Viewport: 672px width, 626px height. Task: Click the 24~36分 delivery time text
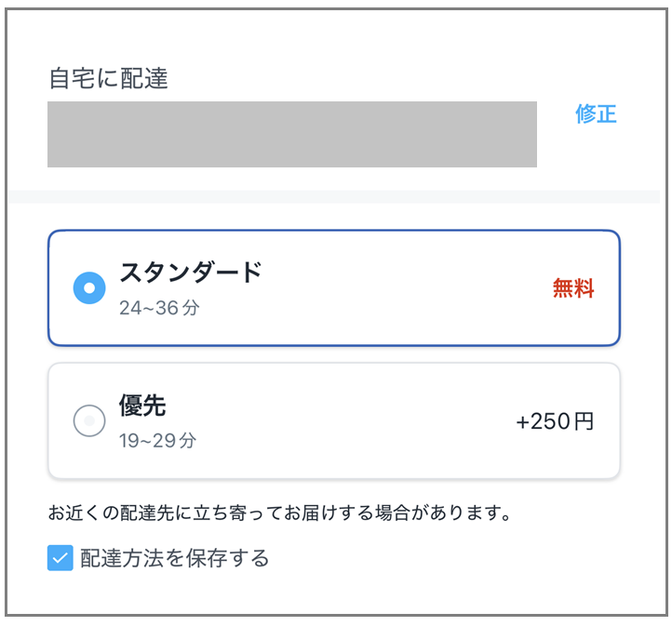click(x=159, y=308)
